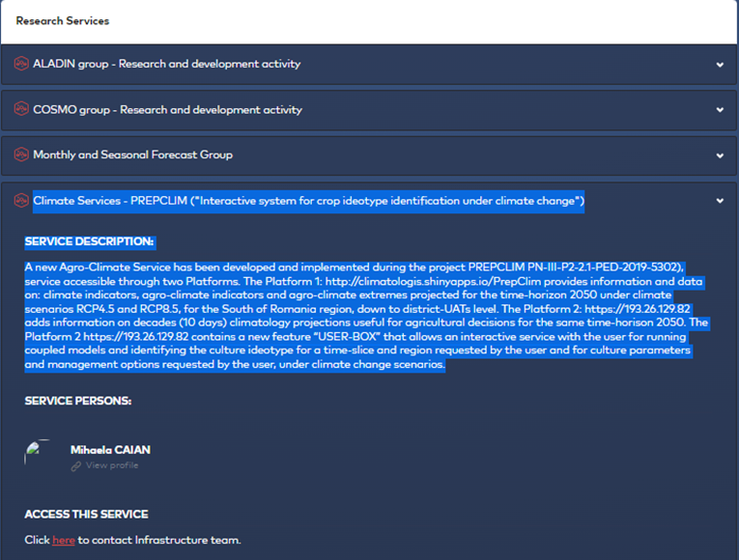Click the Monthly and Seasonal Forecast hexagon icon
The image size is (739, 560).
coord(21,154)
